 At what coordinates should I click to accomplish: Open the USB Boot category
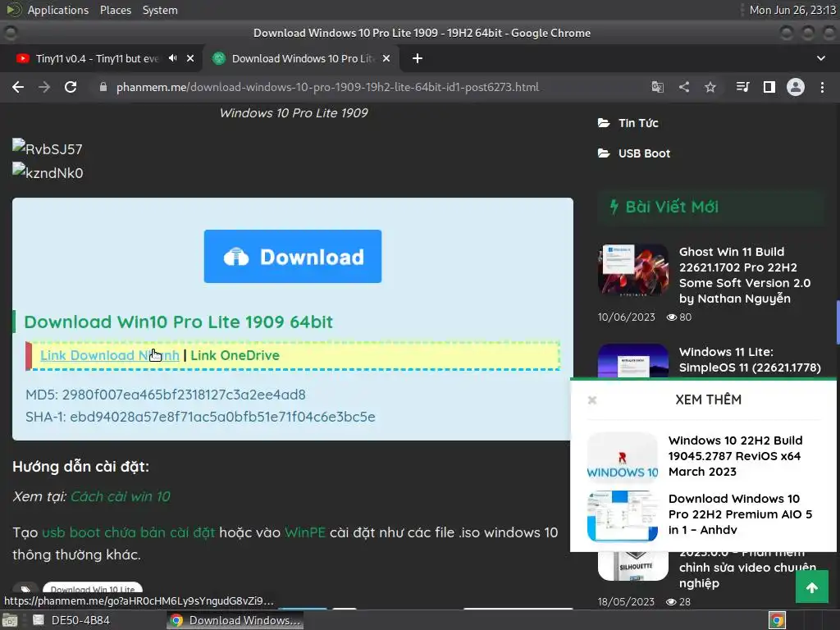[644, 153]
